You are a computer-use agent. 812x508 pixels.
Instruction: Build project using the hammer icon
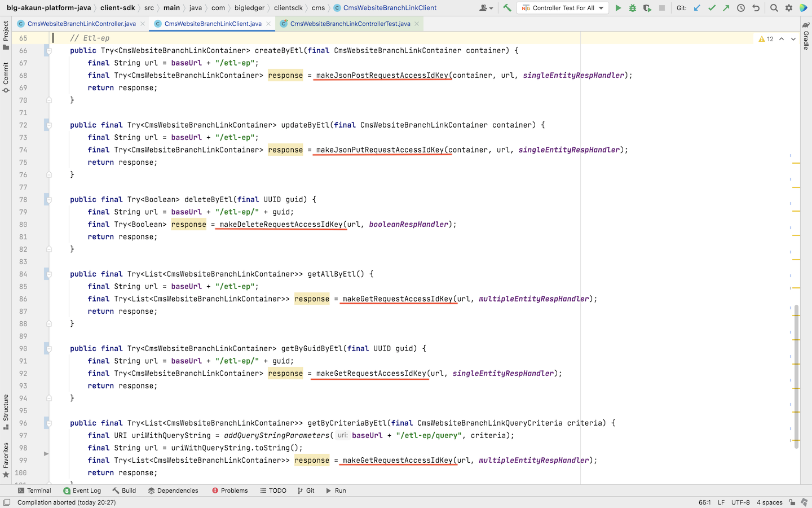coord(507,8)
